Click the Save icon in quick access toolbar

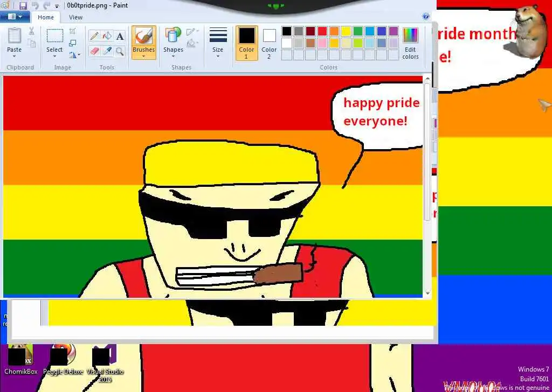point(23,5)
